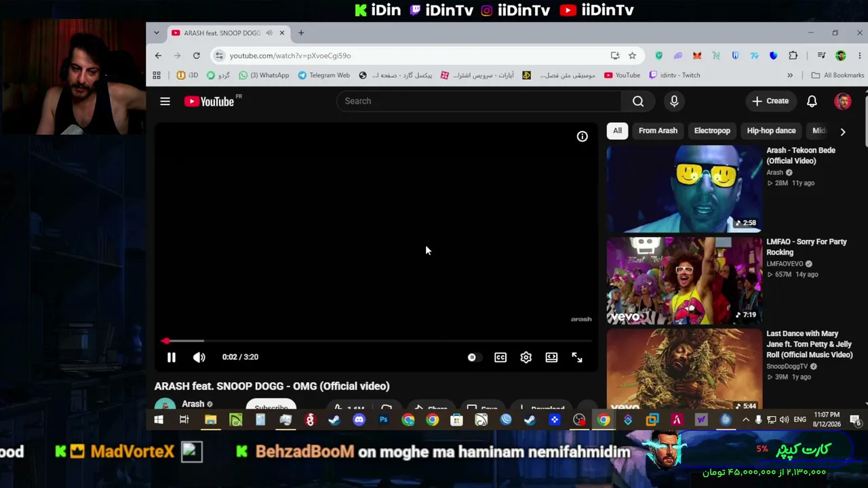Open the ENG language switcher
868x488 pixels.
[x=800, y=420]
